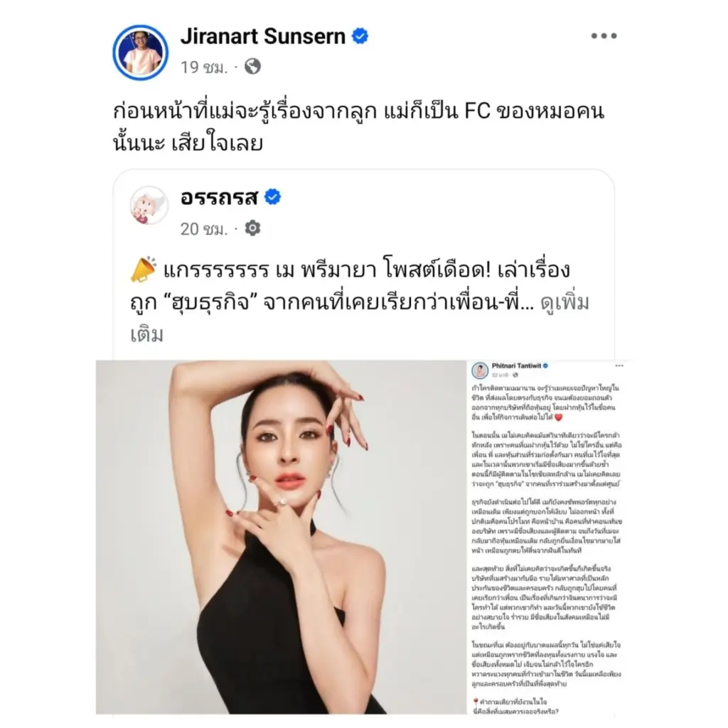The height and width of the screenshot is (728, 728).
Task: Click the three dots in the embedded Phitnari post
Action: coord(619,366)
